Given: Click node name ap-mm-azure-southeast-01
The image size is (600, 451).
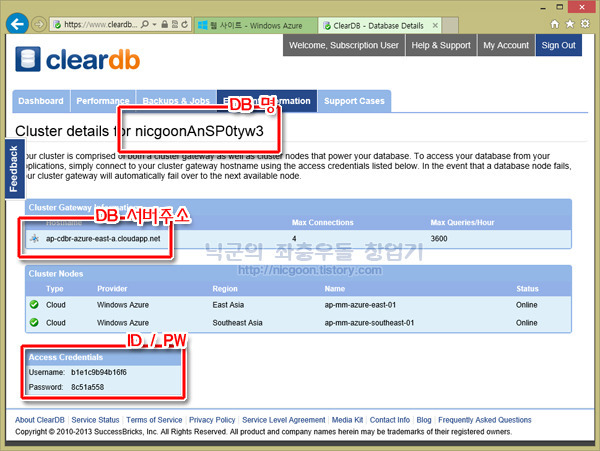Looking at the screenshot, I should pyautogui.click(x=369, y=323).
